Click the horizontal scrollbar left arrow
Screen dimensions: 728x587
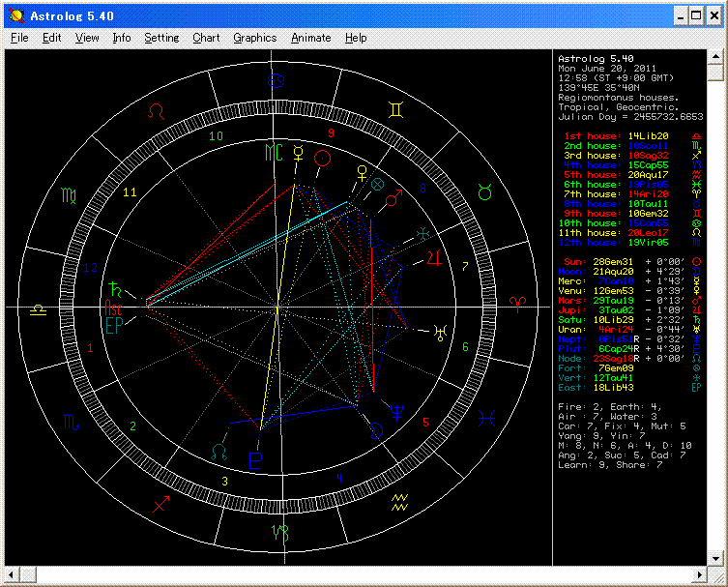pyautogui.click(x=13, y=574)
